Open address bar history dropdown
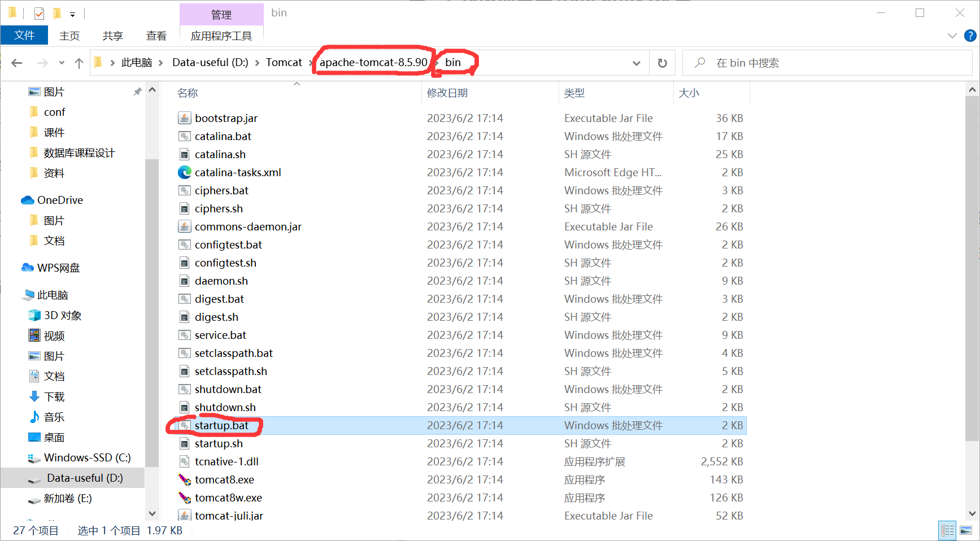Image resolution: width=980 pixels, height=541 pixels. tap(637, 63)
